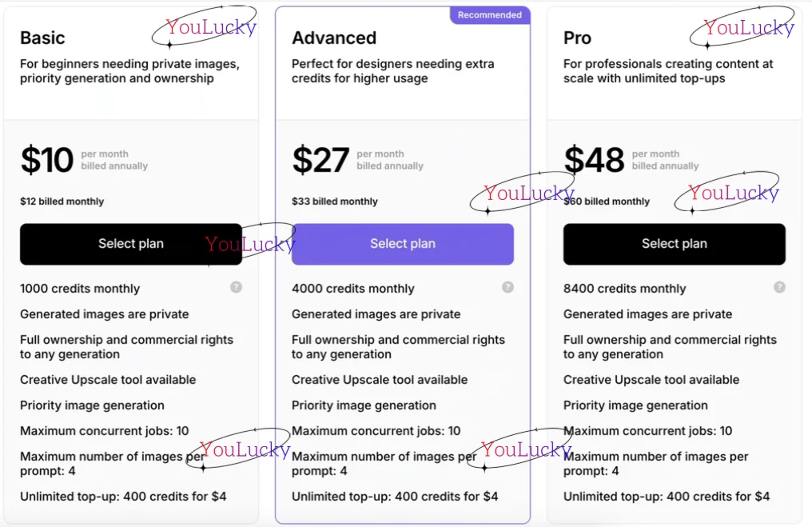This screenshot has height=527, width=812.
Task: Click Generated images are private in Pro
Action: pos(647,314)
